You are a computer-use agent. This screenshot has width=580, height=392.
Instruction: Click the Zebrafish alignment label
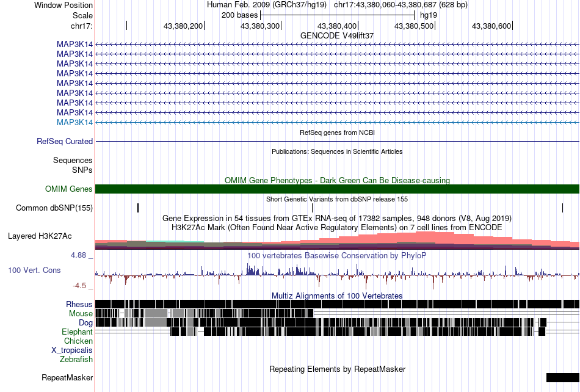[76, 359]
